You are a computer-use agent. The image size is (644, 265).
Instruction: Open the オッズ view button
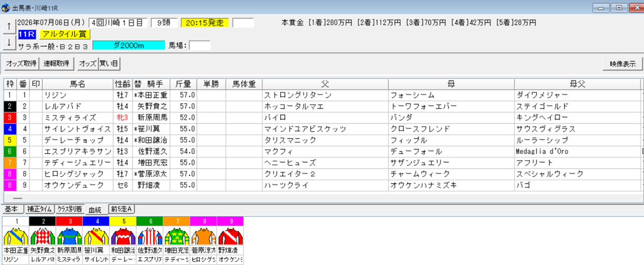(87, 63)
